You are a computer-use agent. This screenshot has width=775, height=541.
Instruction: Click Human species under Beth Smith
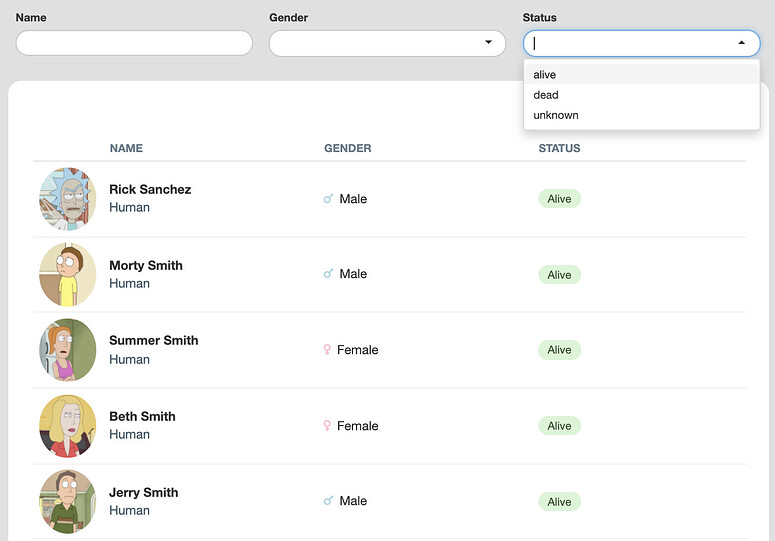pos(129,435)
